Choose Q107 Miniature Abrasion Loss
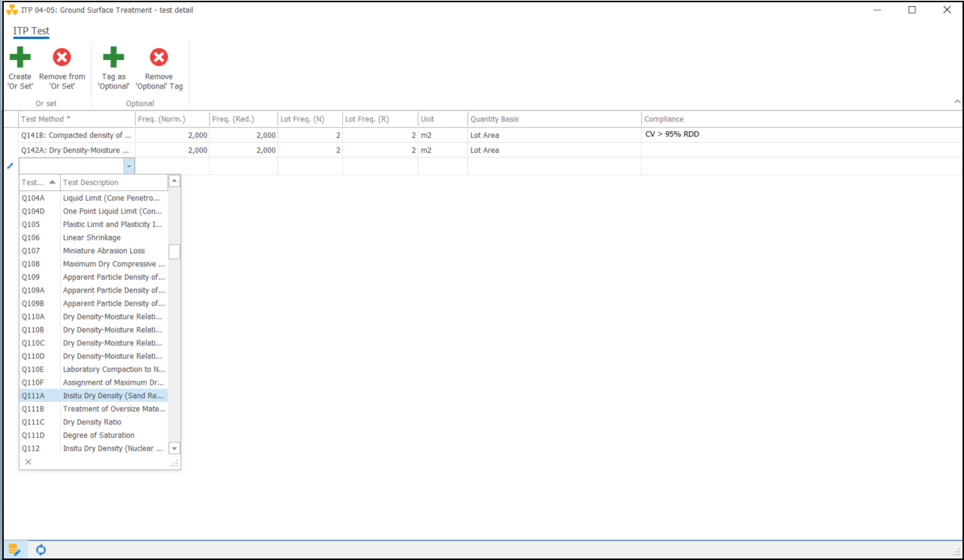This screenshot has width=964, height=560. 94,251
